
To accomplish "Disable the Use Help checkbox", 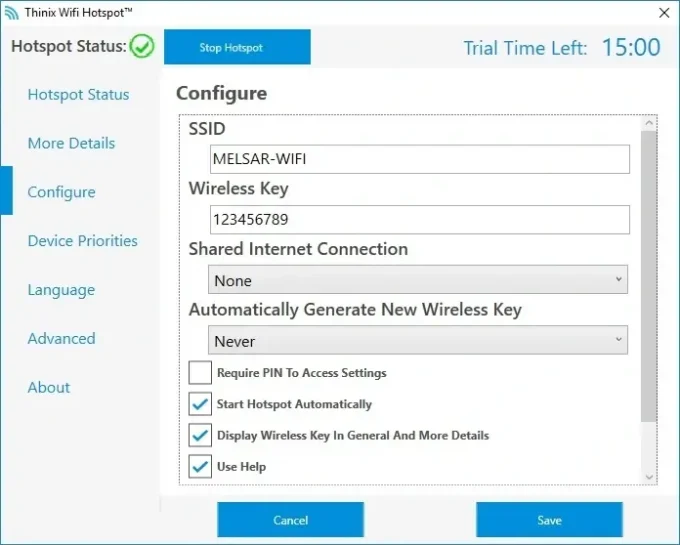I will [200, 466].
